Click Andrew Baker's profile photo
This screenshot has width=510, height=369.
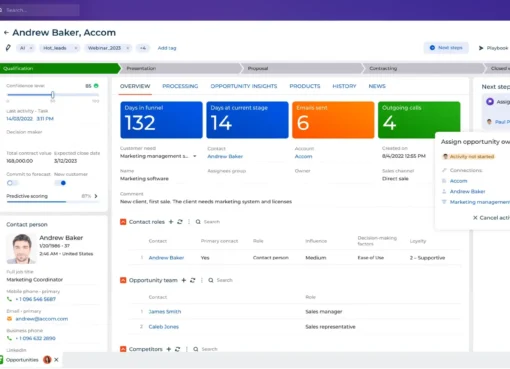click(21, 248)
